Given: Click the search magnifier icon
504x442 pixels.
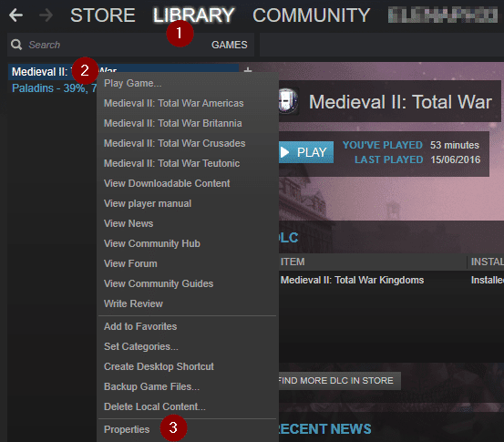Looking at the screenshot, I should click(16, 45).
